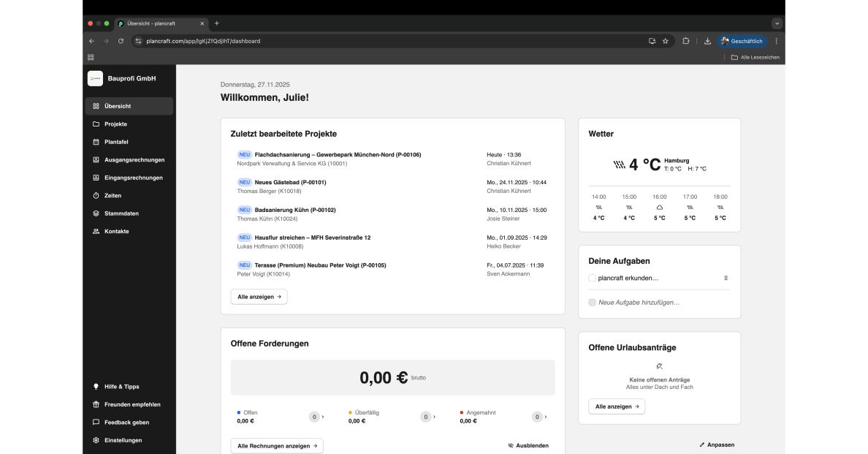The width and height of the screenshot is (868, 454).
Task: Click the Hilfe & Tipps lightbulb icon
Action: tap(96, 387)
